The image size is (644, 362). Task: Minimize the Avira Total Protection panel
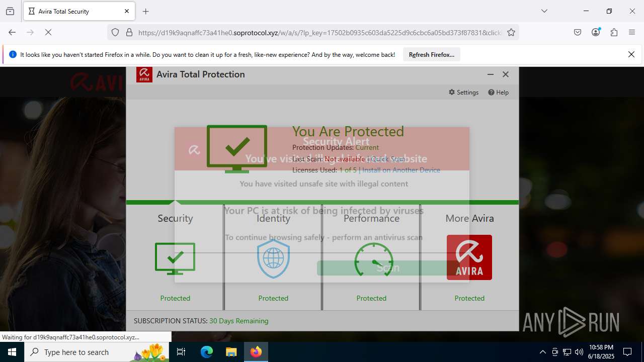491,74
